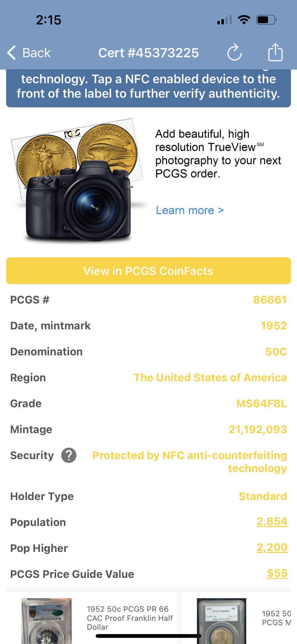The width and height of the screenshot is (297, 644).
Task: Tap the Back text label
Action: (x=37, y=53)
